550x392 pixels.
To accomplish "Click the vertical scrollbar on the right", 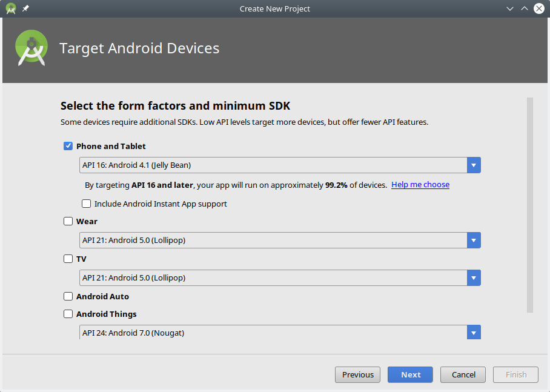I will pos(530,205).
